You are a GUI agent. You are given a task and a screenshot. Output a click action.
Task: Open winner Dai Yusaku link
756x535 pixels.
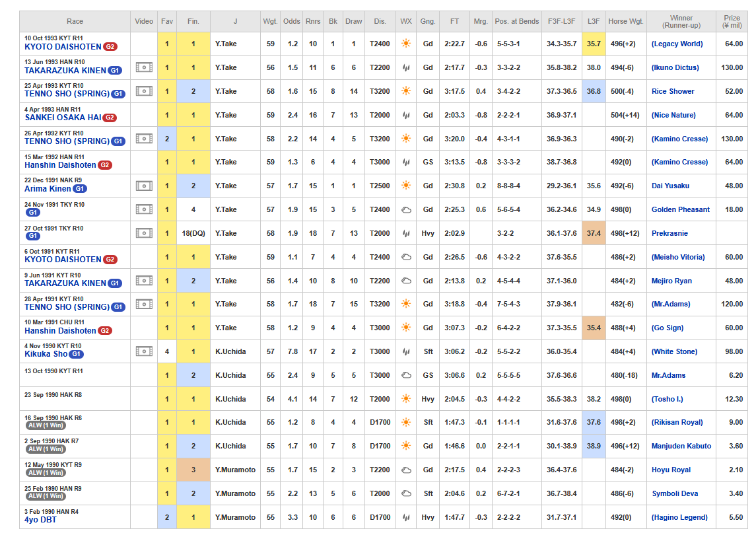(670, 186)
